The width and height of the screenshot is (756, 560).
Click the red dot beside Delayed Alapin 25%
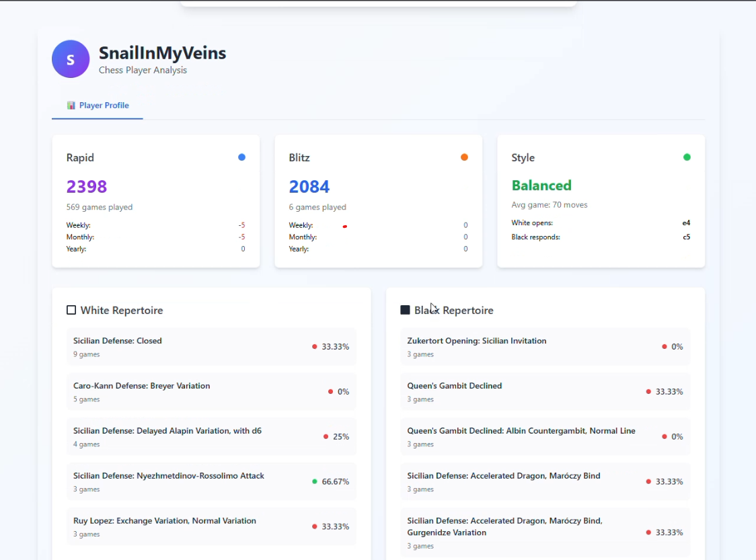(326, 436)
